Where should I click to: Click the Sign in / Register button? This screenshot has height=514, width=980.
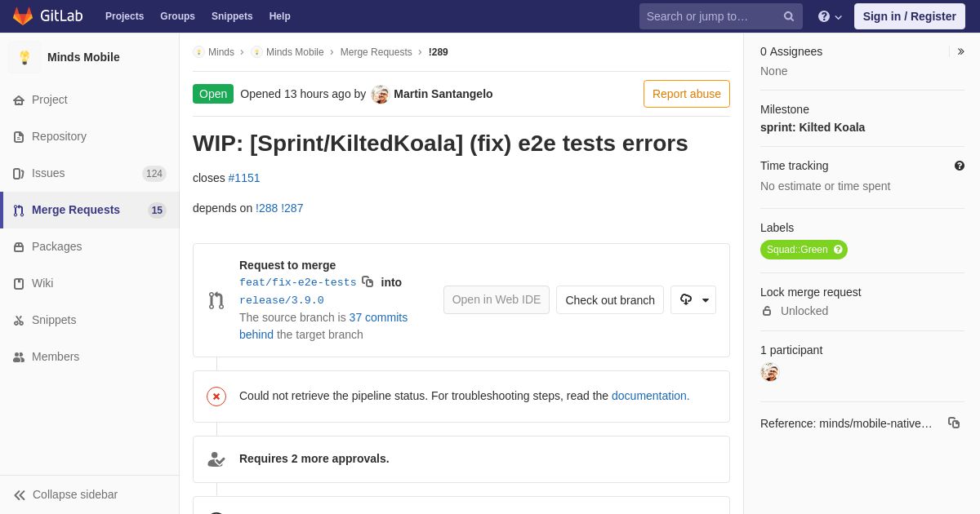[x=909, y=16]
